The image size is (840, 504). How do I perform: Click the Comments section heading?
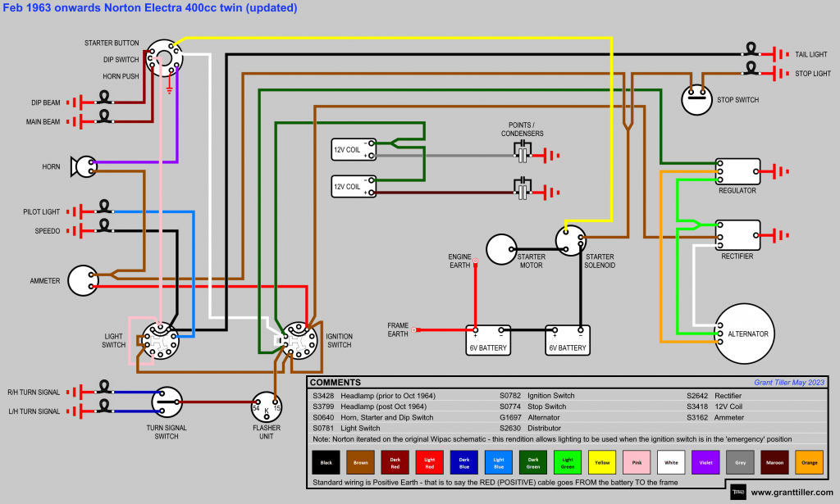click(x=336, y=383)
